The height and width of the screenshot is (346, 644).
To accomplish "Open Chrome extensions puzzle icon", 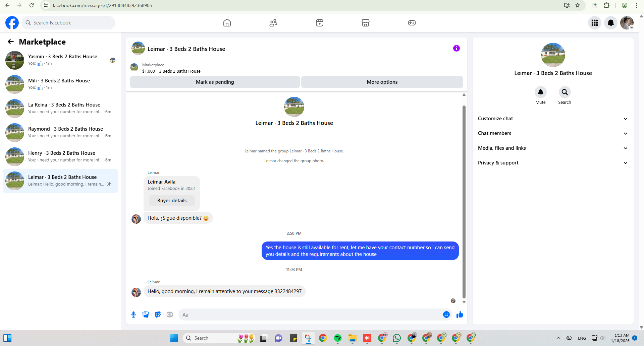I will tap(606, 5).
